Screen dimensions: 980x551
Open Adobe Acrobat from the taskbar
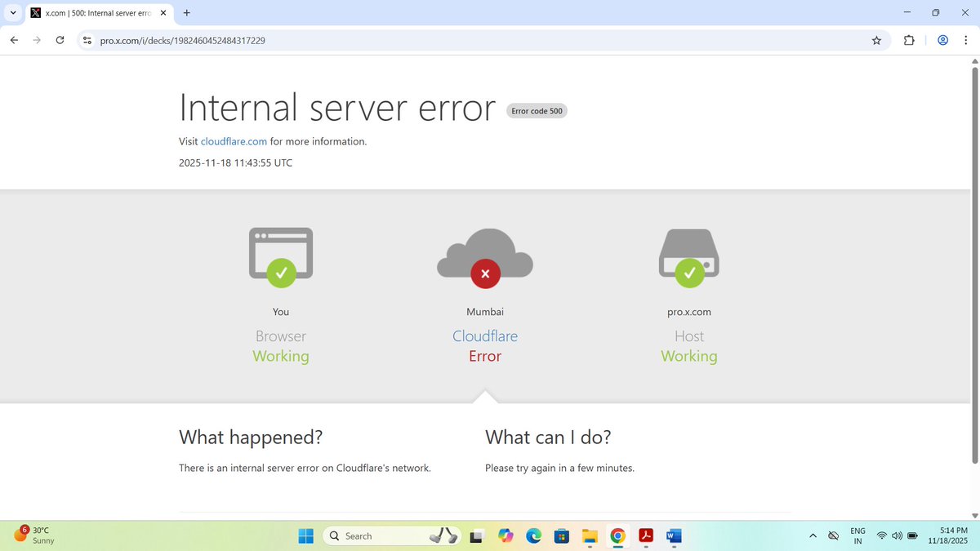pos(646,535)
